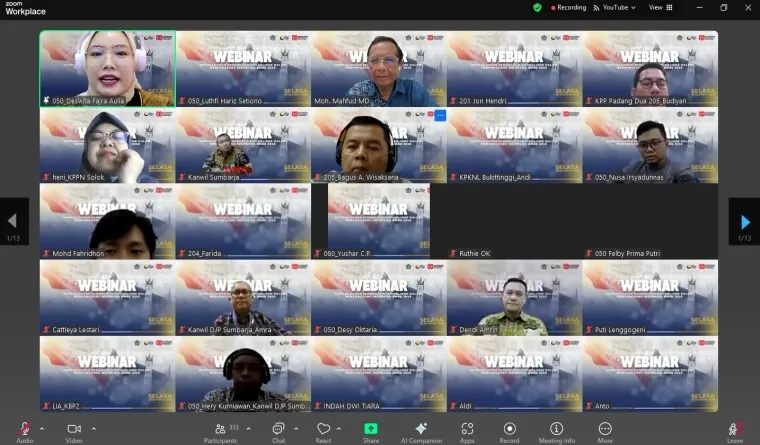Open the Chat panel
Viewport: 760px width, 445px height.
click(x=278, y=430)
